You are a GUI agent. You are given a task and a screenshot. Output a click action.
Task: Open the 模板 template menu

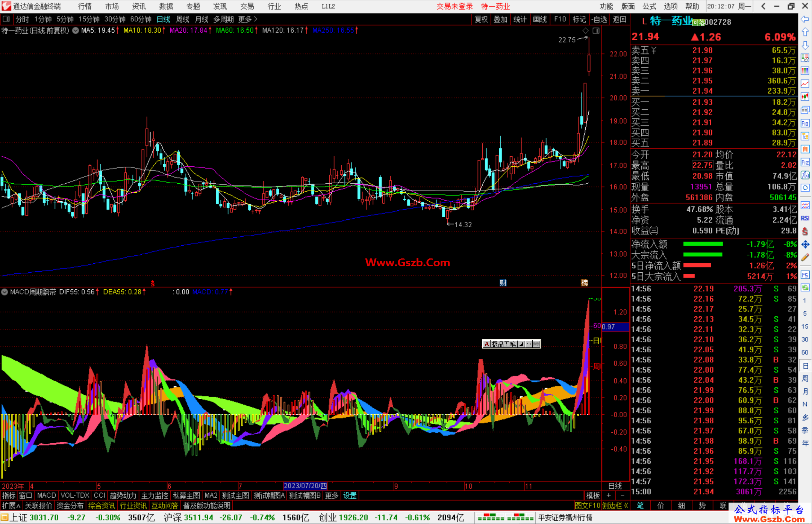(x=593, y=495)
